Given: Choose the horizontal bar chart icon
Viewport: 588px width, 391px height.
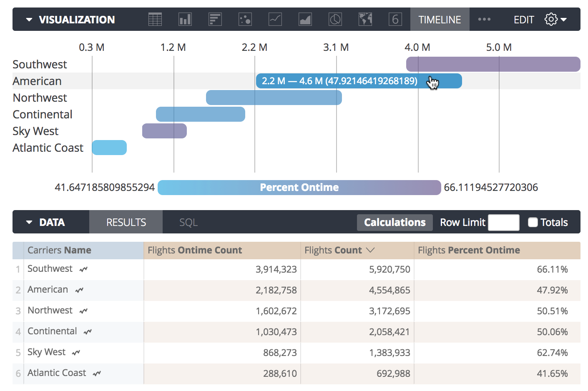Looking at the screenshot, I should pyautogui.click(x=215, y=19).
